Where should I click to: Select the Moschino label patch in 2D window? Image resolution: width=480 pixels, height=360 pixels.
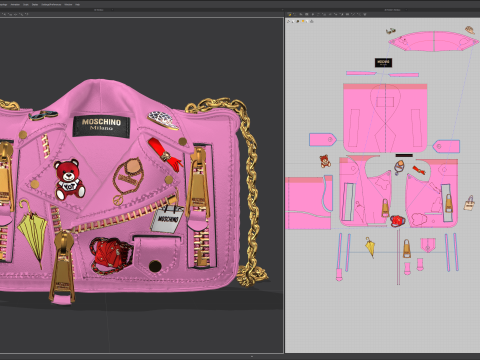coord(383,62)
